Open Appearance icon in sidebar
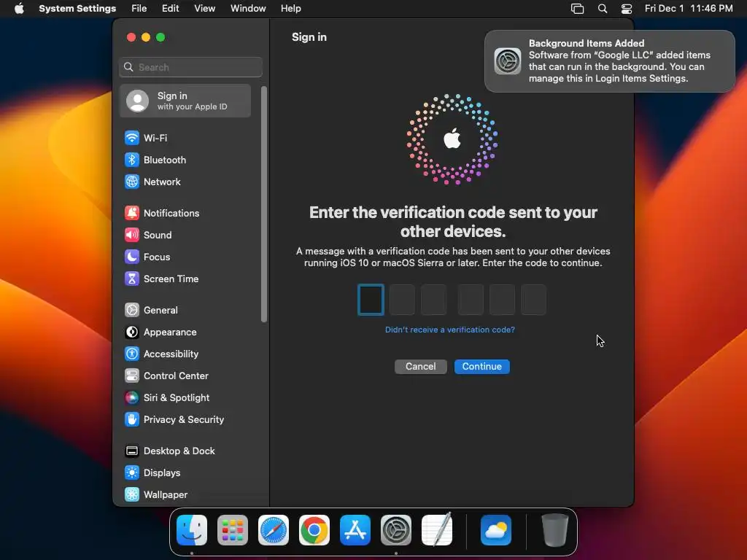The height and width of the screenshot is (560, 747). (x=132, y=332)
